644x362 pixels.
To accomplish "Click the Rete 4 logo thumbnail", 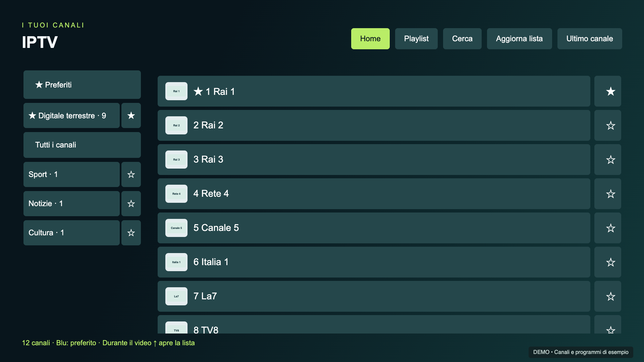I will tap(176, 194).
